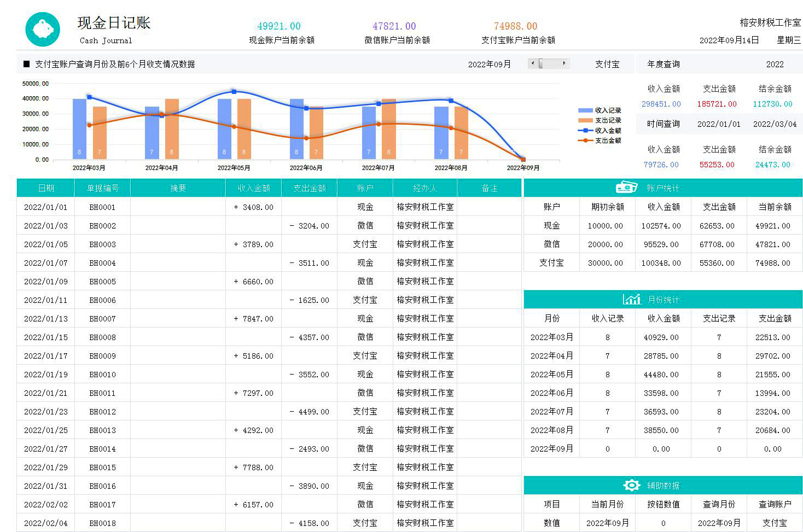Screen dimensions: 803x532
Task: Select the start date 2022/01/01 in 时间查询
Action: pos(719,124)
